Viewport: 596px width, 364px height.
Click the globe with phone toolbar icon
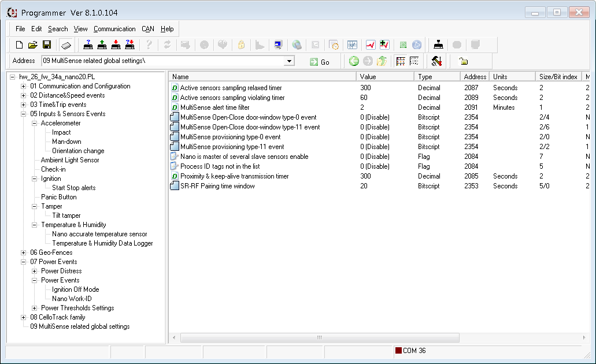(297, 45)
